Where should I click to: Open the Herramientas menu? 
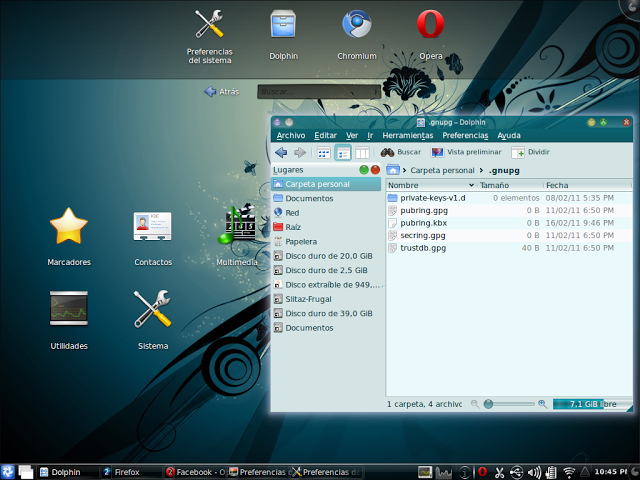point(407,135)
